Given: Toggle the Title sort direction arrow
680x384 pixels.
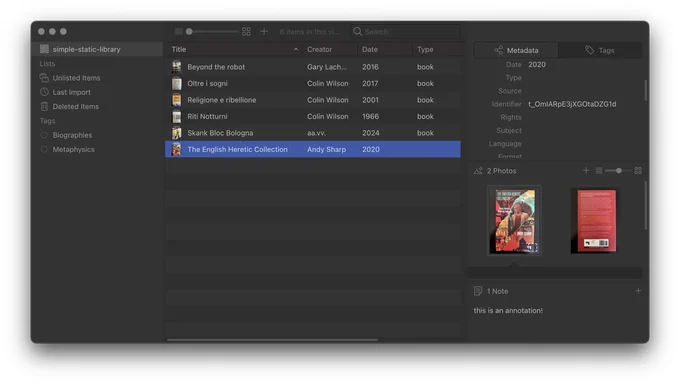Looking at the screenshot, I should click(296, 49).
